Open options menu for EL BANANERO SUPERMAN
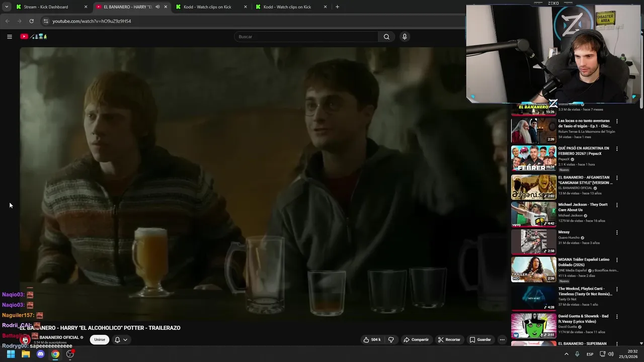644x362 pixels. tap(617, 344)
